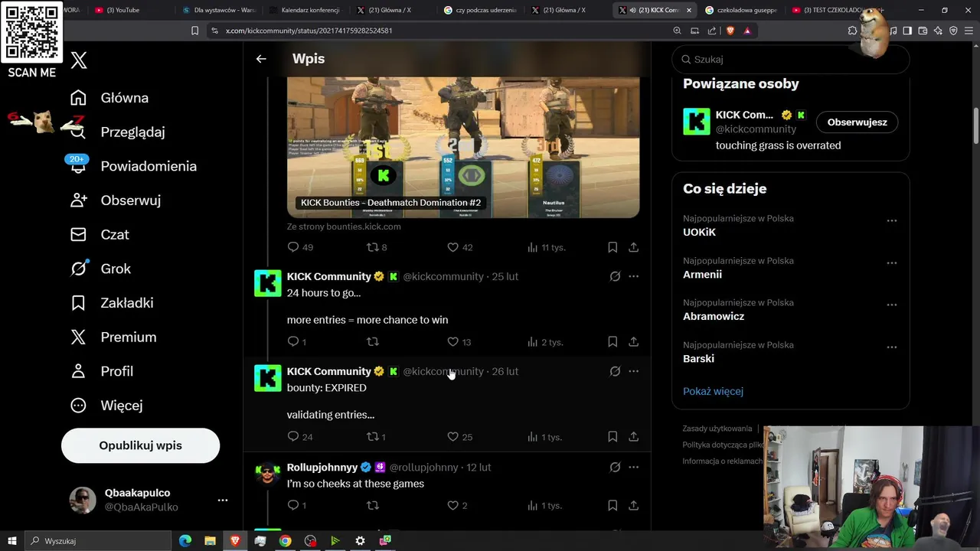Open Grok in sidebar
Image resolution: width=980 pixels, height=551 pixels.
tap(100, 269)
